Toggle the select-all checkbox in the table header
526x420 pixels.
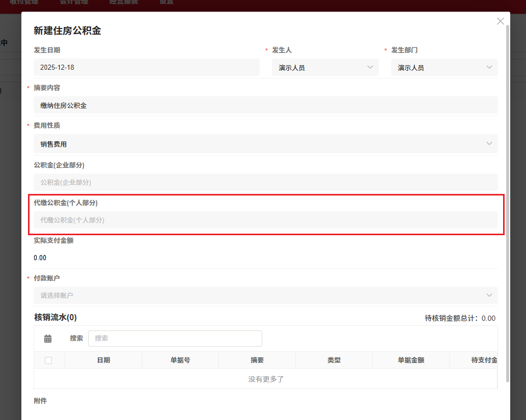coord(49,360)
